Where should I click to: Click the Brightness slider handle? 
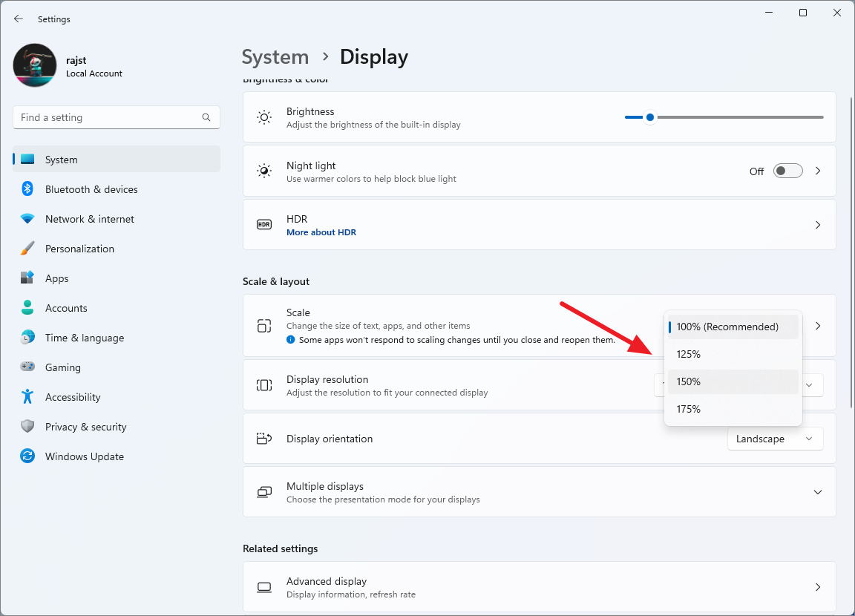(x=650, y=117)
